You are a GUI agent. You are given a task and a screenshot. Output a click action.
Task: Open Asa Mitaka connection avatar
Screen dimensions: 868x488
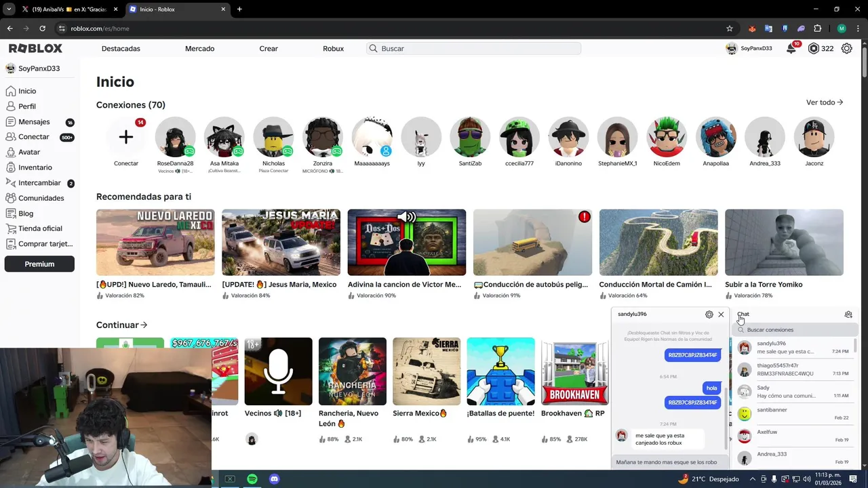click(x=224, y=137)
